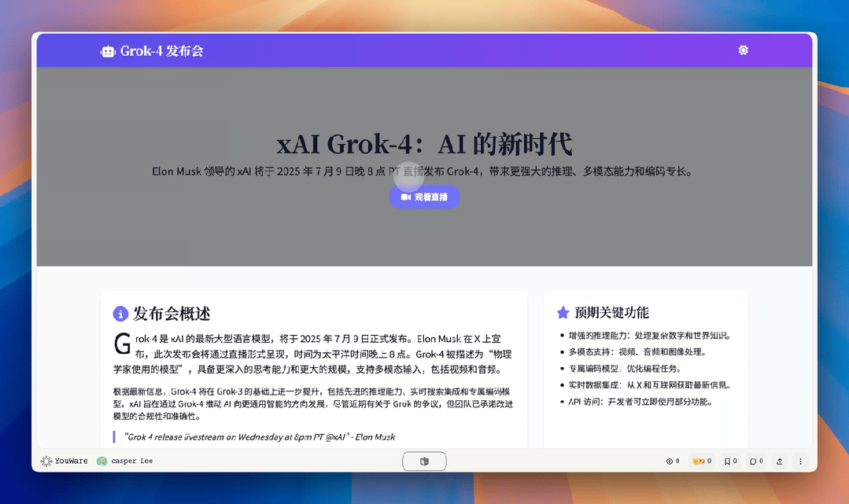Click the info icon beside 发布会概述
The image size is (849, 504).
(120, 314)
